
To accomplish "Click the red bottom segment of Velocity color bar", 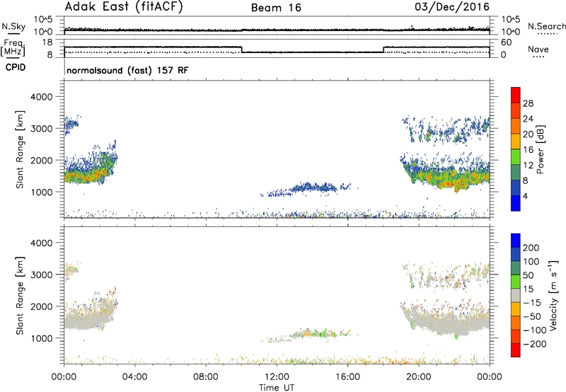I will [x=516, y=350].
